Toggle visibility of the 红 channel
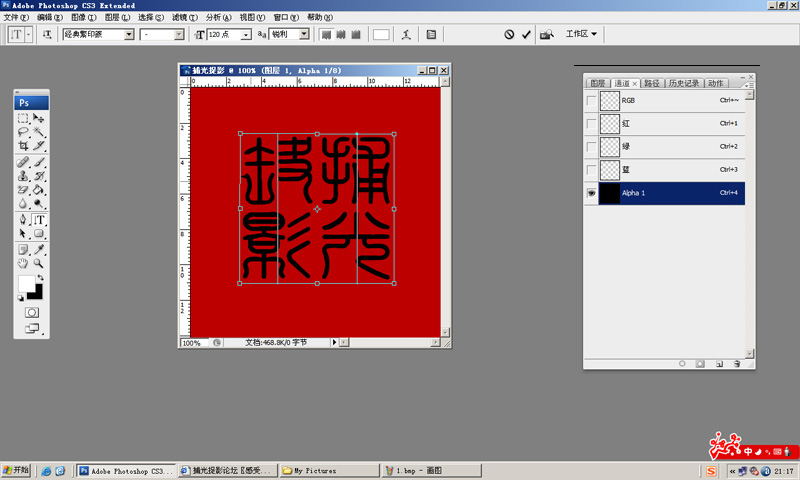This screenshot has width=800, height=480. 591,124
